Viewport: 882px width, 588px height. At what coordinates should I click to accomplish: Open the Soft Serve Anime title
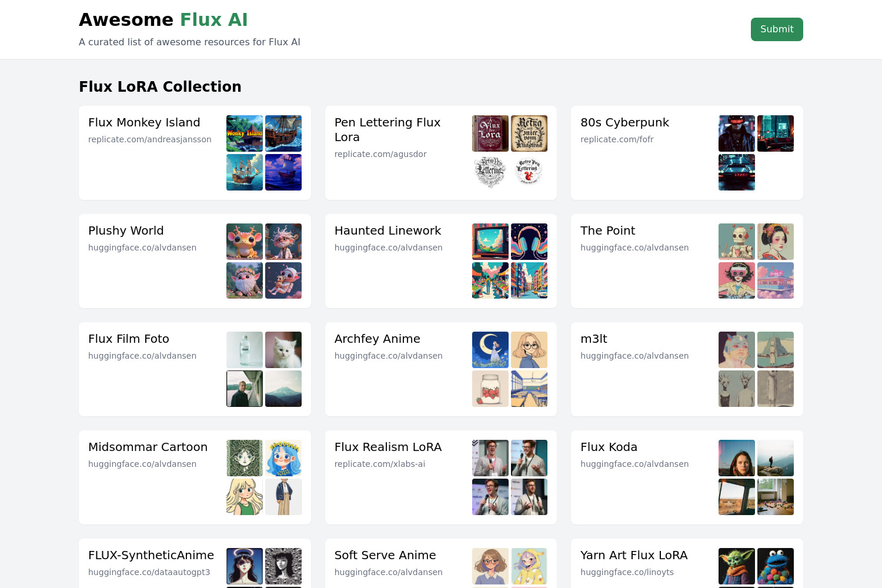pyautogui.click(x=385, y=555)
